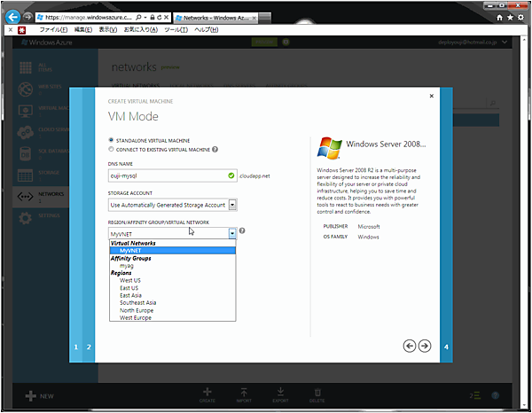Open the notifications list icon in bottom bar
Viewport: 532px width, 413px height.
pyautogui.click(x=475, y=395)
